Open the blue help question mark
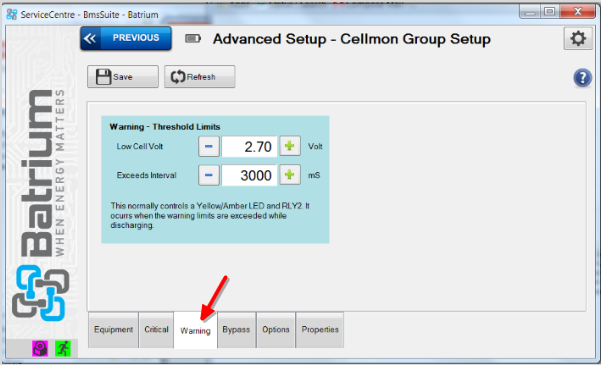This screenshot has width=601, height=365. 582,78
